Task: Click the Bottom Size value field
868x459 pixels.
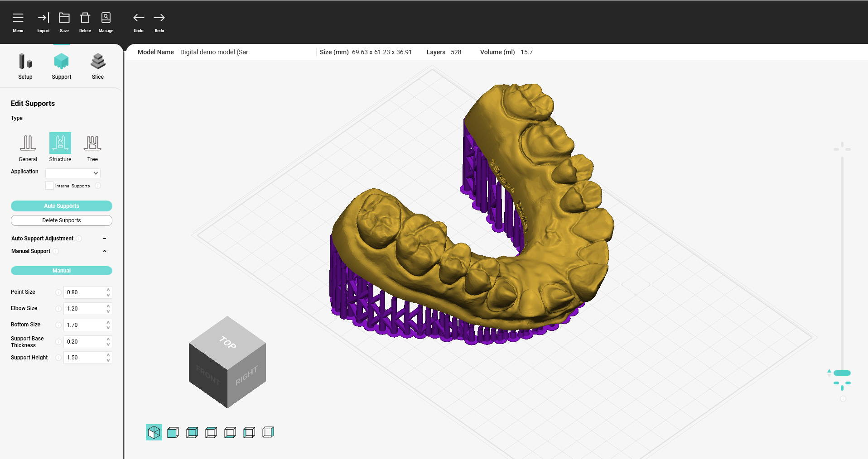Action: (x=84, y=325)
